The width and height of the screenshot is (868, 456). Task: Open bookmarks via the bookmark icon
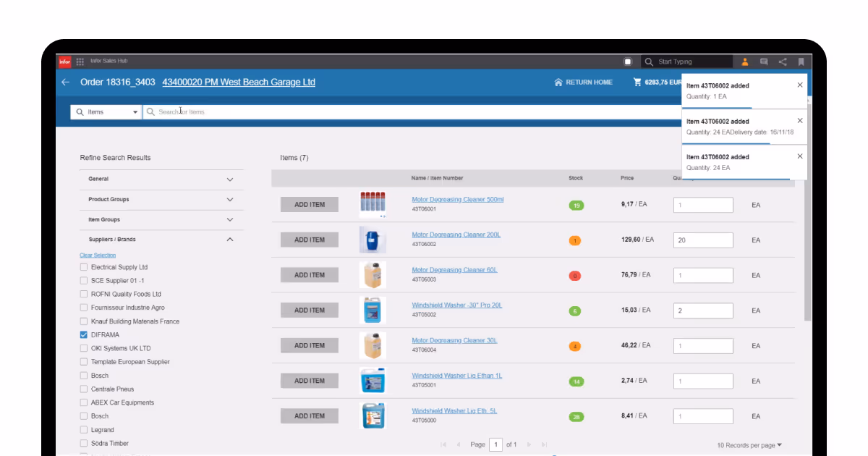801,61
